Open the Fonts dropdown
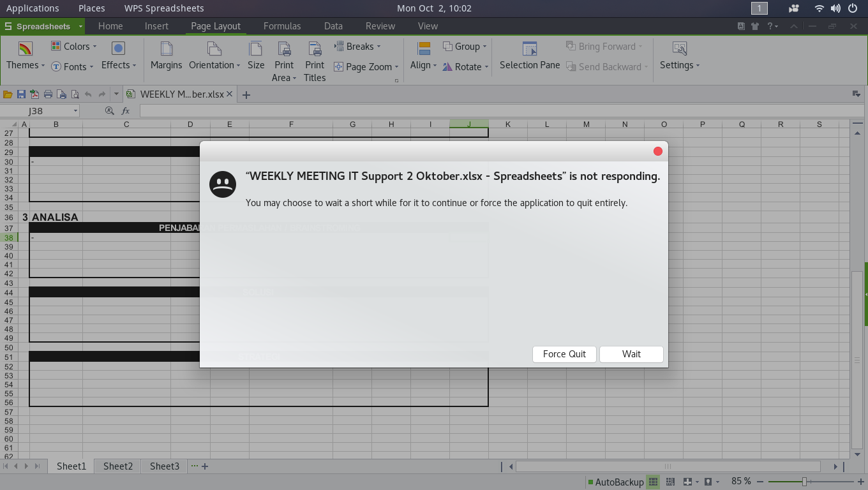Image resolution: width=868 pixels, height=490 pixels. point(72,66)
